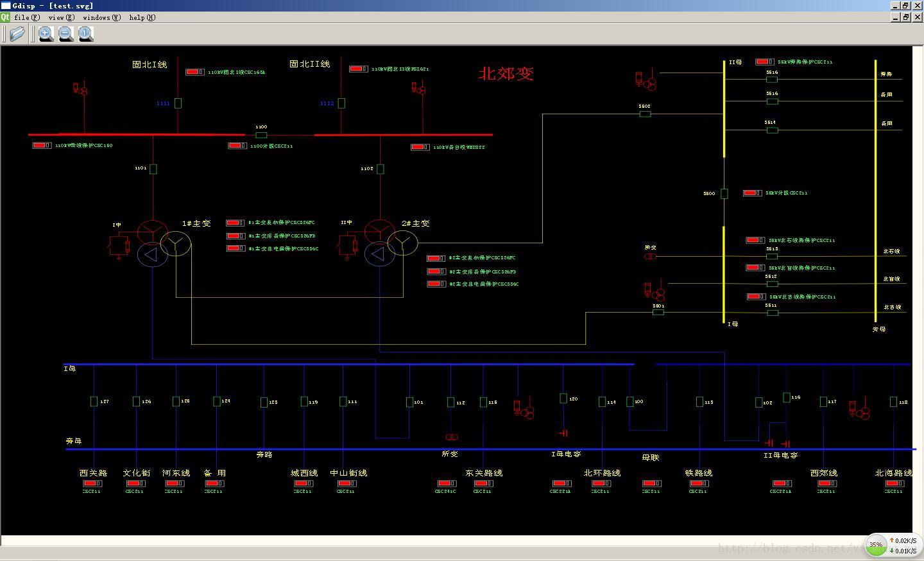Click the 35% network speed widget
Viewport: 924px width, 561px height.
[894, 545]
